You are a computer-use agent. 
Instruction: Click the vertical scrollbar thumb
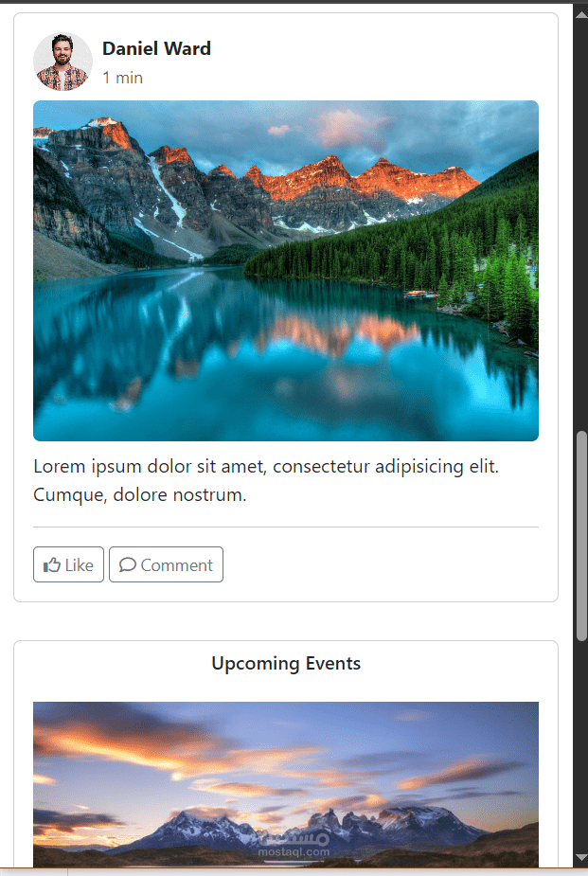click(581, 536)
